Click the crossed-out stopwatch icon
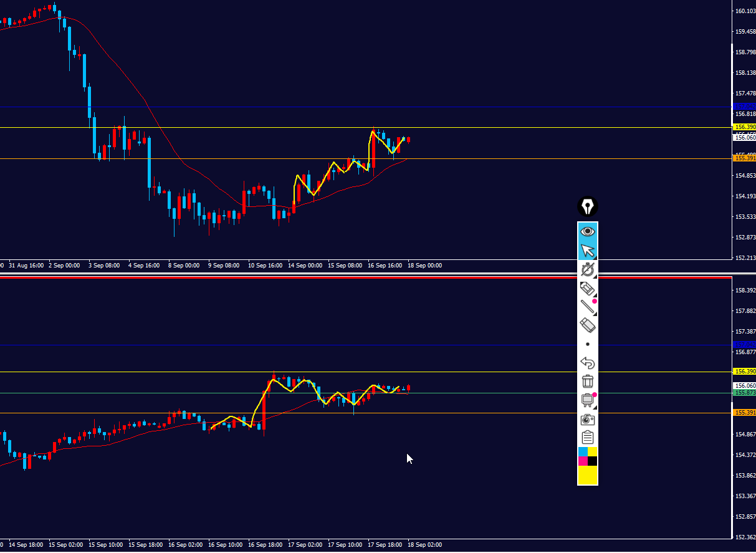Screen dimensions: 756x553 [588, 269]
